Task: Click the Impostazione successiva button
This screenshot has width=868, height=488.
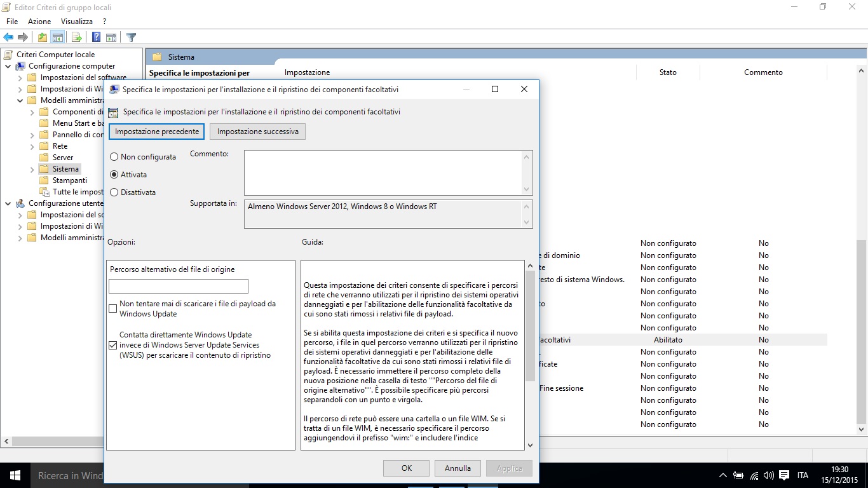Action: pos(258,132)
